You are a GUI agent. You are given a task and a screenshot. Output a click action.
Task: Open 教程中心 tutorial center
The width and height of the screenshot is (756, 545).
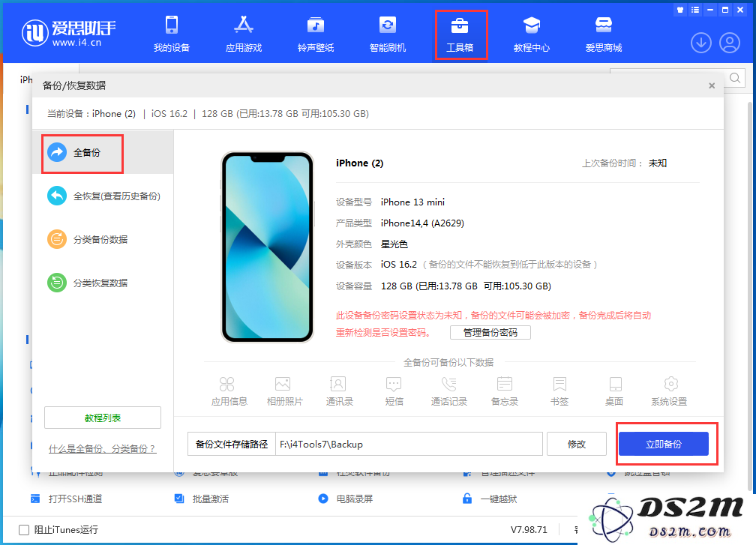pyautogui.click(x=531, y=34)
